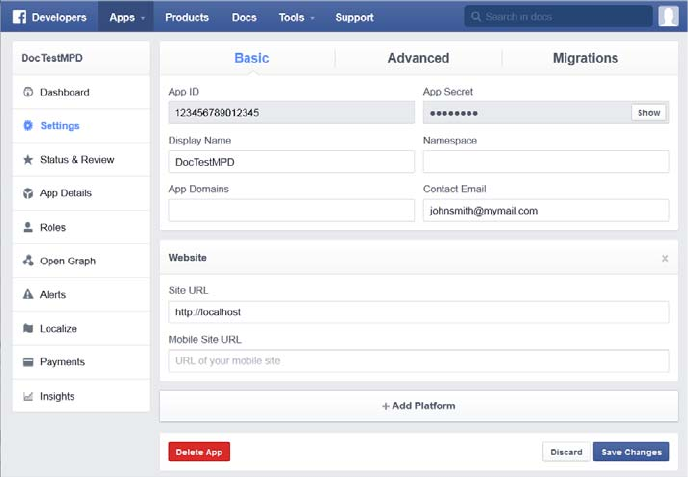
Task: Click the DocTestMPD app name header
Action: 52,58
